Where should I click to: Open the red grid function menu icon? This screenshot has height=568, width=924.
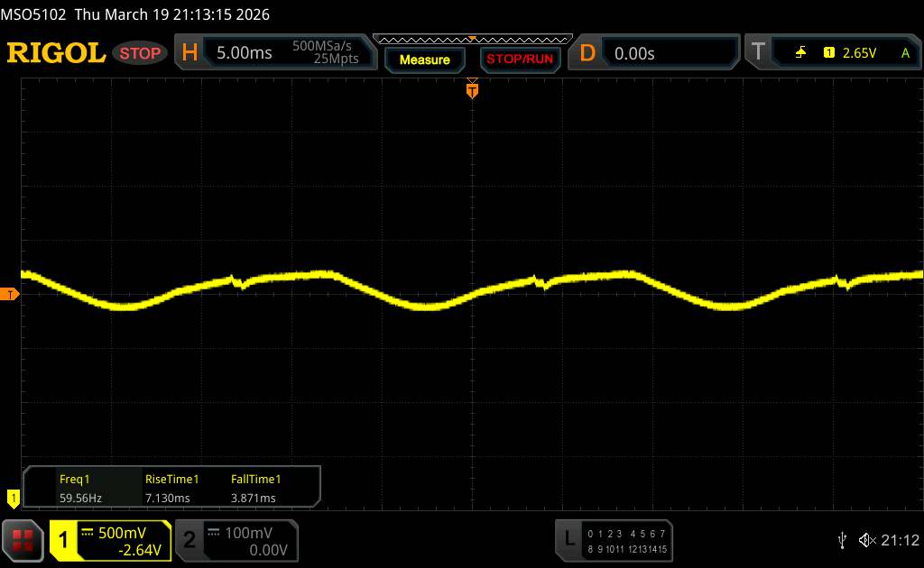tap(23, 539)
